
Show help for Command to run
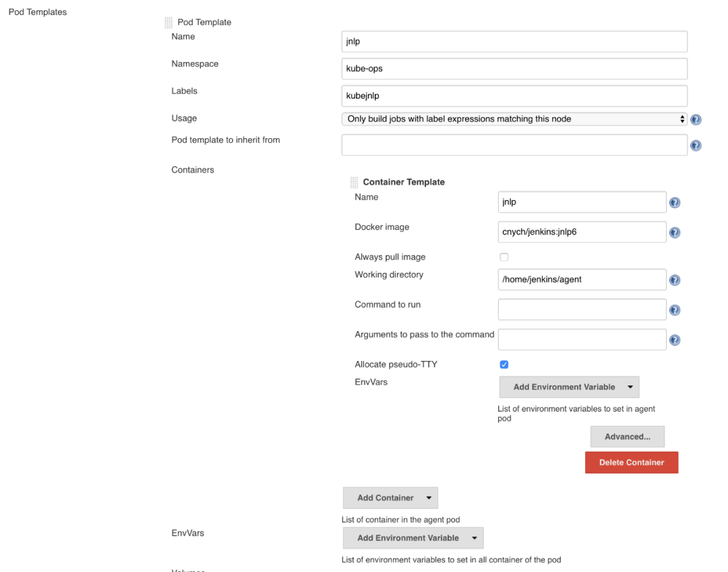tap(674, 310)
